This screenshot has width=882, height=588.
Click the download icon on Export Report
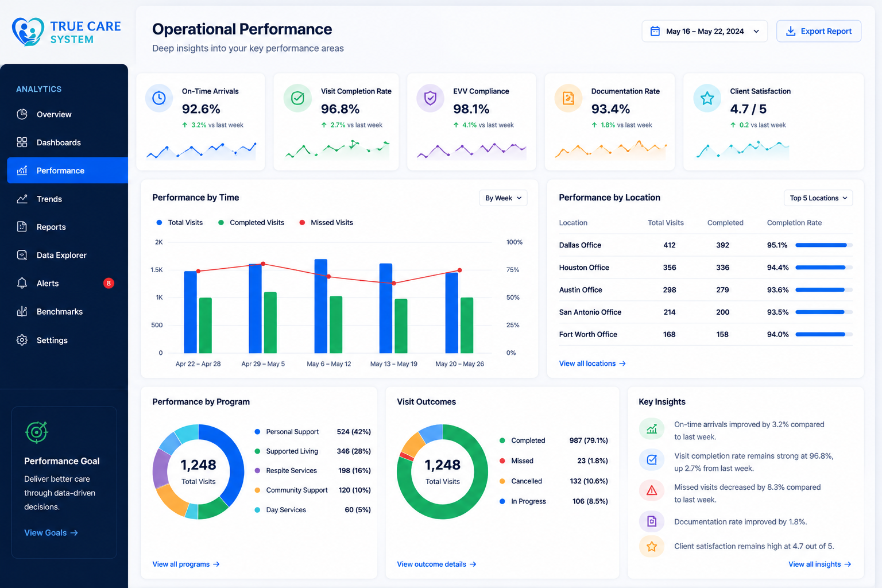(x=791, y=31)
